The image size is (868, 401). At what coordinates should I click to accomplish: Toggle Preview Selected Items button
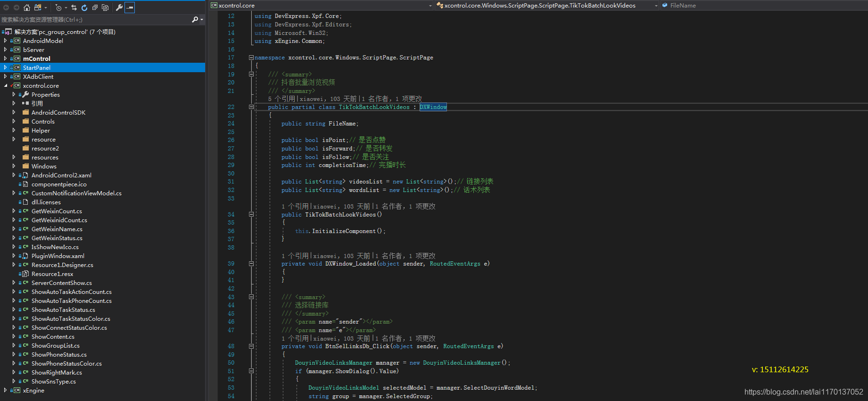(x=130, y=8)
